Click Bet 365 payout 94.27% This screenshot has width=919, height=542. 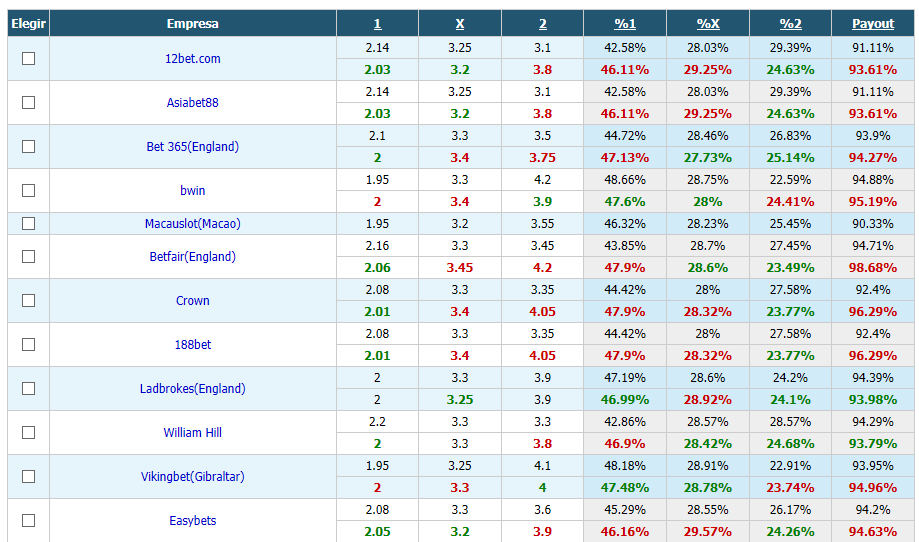[x=873, y=158]
